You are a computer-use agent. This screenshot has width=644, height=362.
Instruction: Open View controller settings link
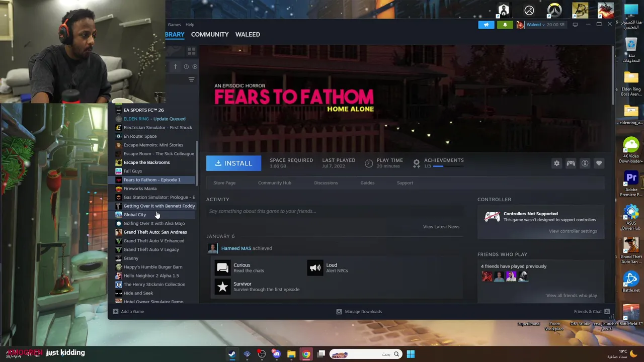pyautogui.click(x=573, y=231)
